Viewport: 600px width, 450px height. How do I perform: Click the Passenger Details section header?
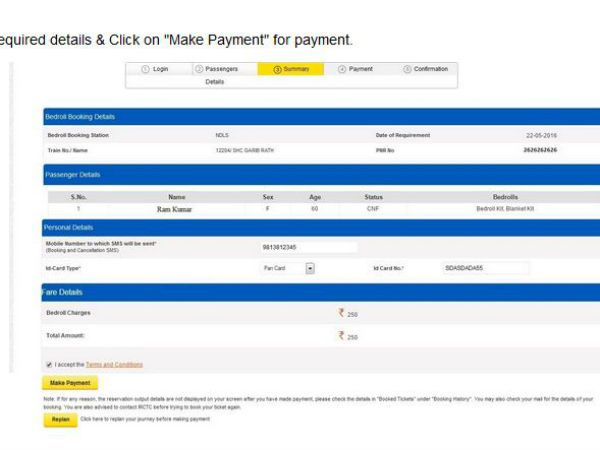point(320,175)
